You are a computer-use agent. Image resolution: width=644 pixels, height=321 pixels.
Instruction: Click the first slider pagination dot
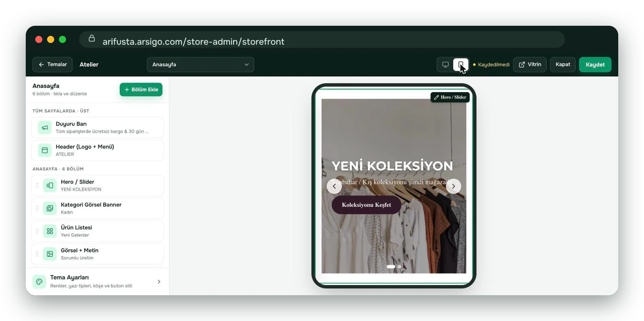(391, 267)
